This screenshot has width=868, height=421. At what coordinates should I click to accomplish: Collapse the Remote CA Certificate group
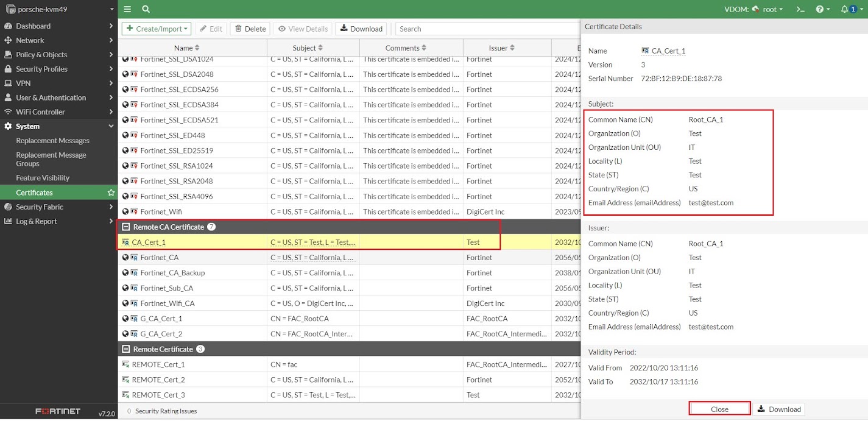(126, 227)
